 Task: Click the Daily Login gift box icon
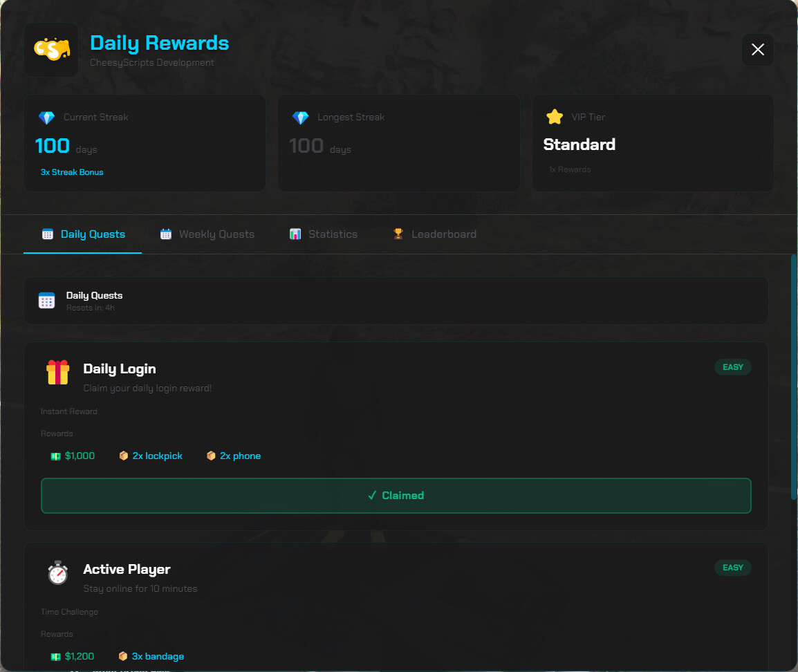(x=57, y=373)
